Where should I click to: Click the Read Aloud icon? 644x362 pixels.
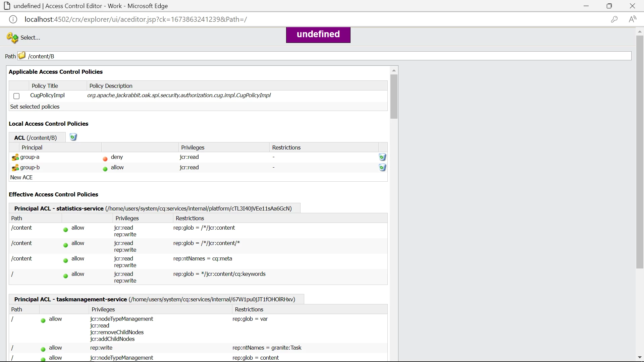pyautogui.click(x=633, y=19)
